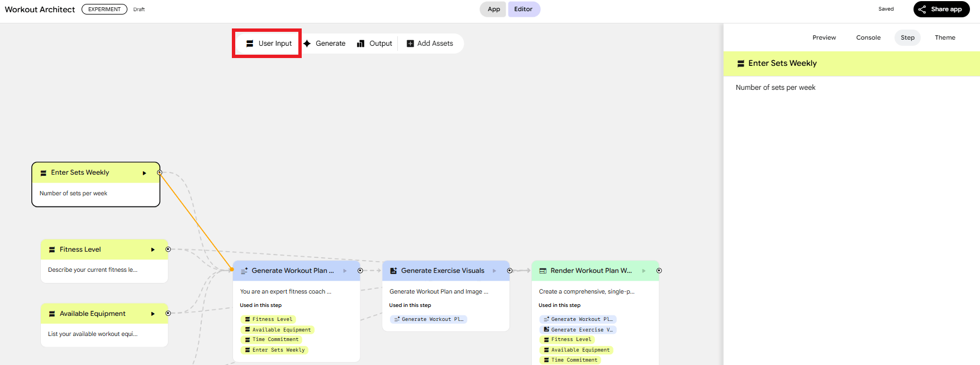Click the input icon in the side panel header
This screenshot has height=365, width=980.
[741, 64]
